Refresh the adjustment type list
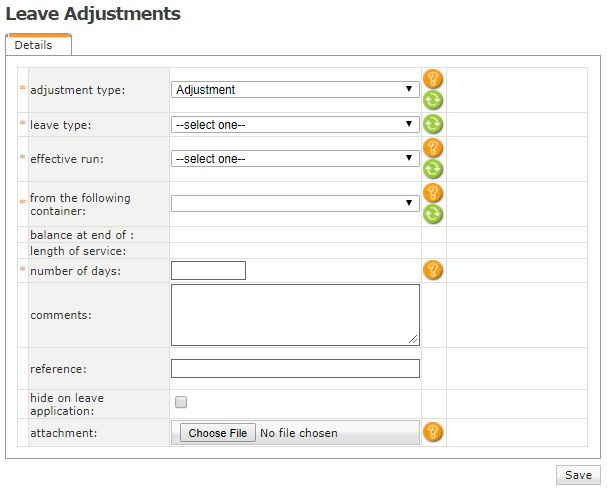This screenshot has height=491, width=607. point(432,100)
